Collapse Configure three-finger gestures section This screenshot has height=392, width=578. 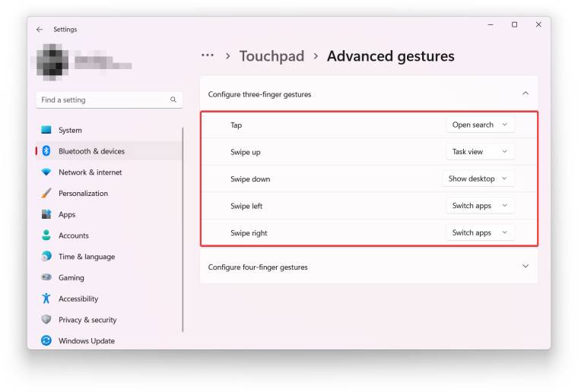click(525, 94)
